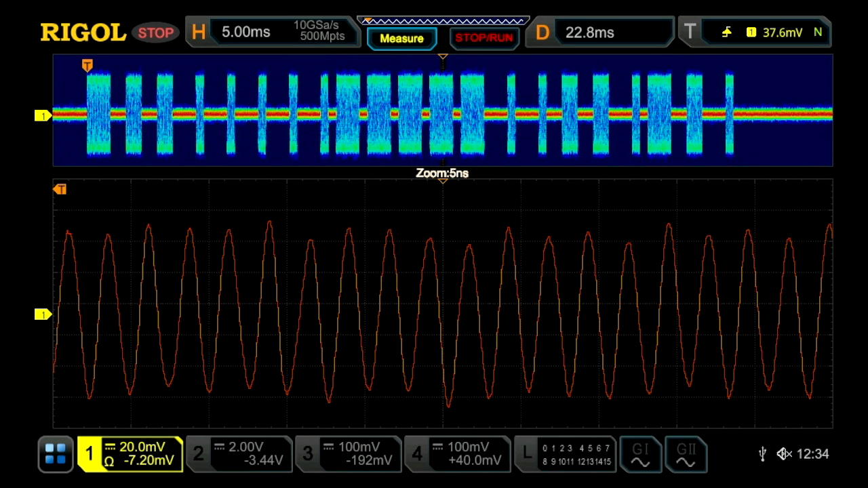Click the USB device icon in status bar
868x488 pixels.
(x=762, y=454)
